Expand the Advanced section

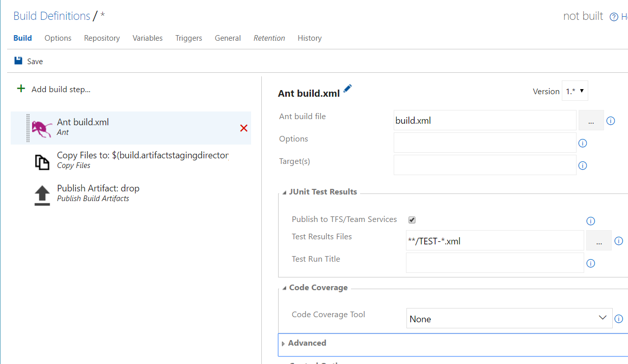click(283, 344)
